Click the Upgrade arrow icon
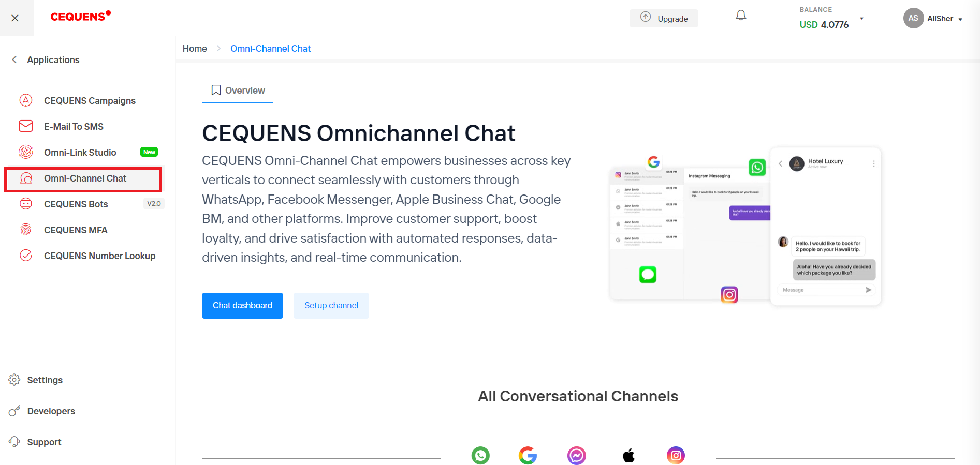This screenshot has height=465, width=980. click(x=645, y=17)
